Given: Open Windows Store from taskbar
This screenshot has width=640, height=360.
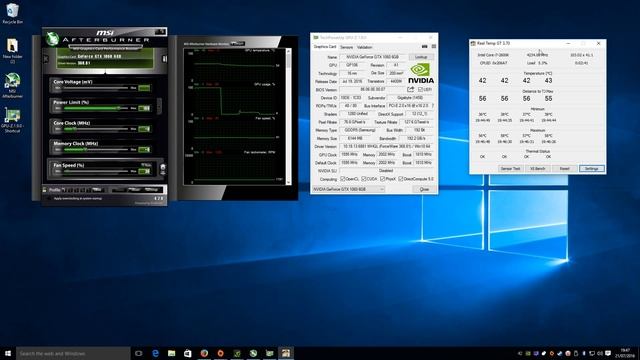Looking at the screenshot, I should click(188, 353).
